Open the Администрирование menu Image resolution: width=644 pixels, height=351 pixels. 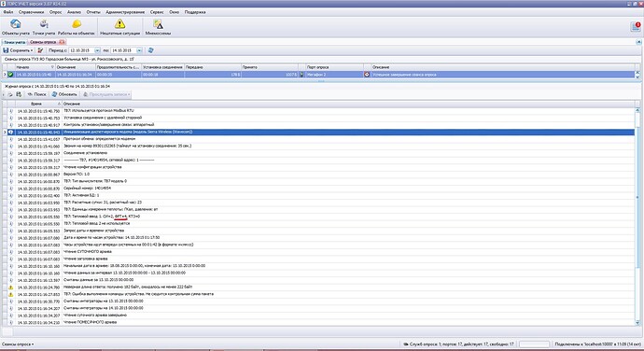tap(125, 12)
